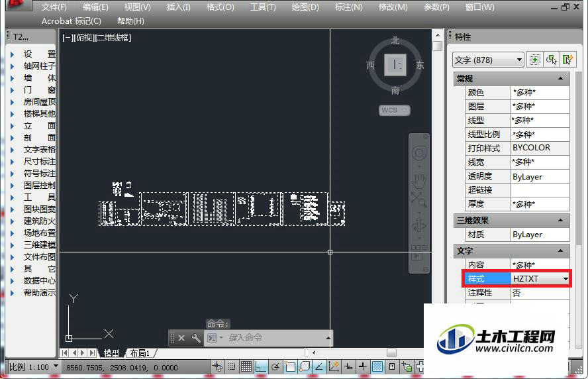Toggle Dynamic UCS in status bar
This screenshot has height=379, width=588.
[x=334, y=366]
